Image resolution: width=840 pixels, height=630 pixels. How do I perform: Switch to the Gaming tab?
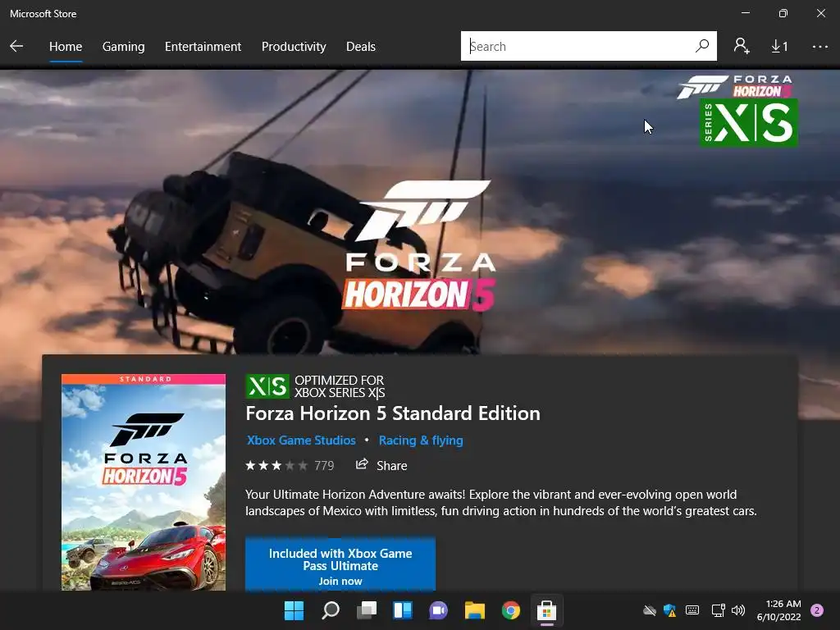(x=123, y=47)
